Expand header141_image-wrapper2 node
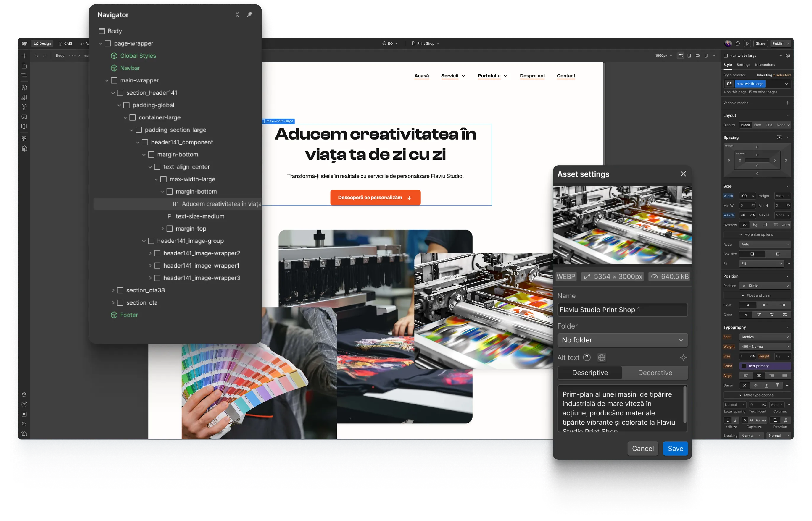 150,253
